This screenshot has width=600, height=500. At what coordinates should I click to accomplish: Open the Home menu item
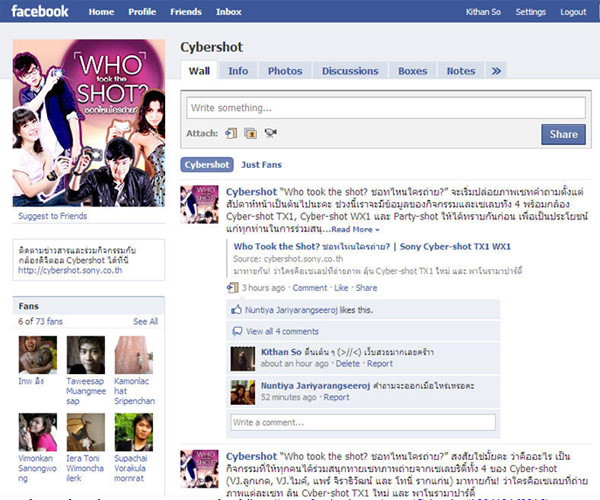coord(101,12)
